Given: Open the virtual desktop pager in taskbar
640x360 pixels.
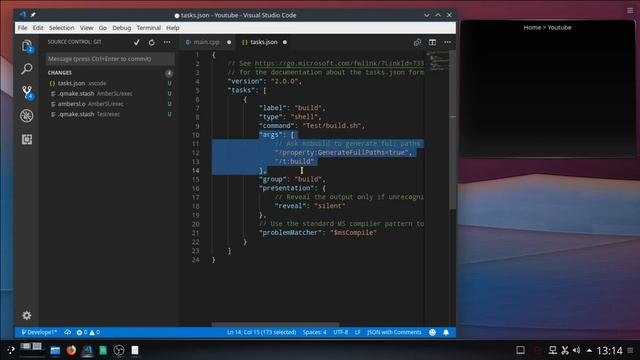Looking at the screenshot, I should point(31,349).
